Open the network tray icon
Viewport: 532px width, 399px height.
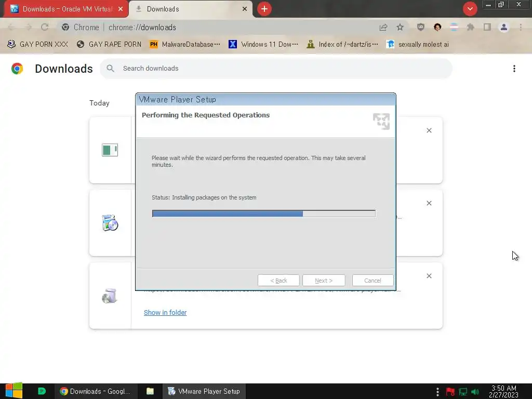(463, 392)
